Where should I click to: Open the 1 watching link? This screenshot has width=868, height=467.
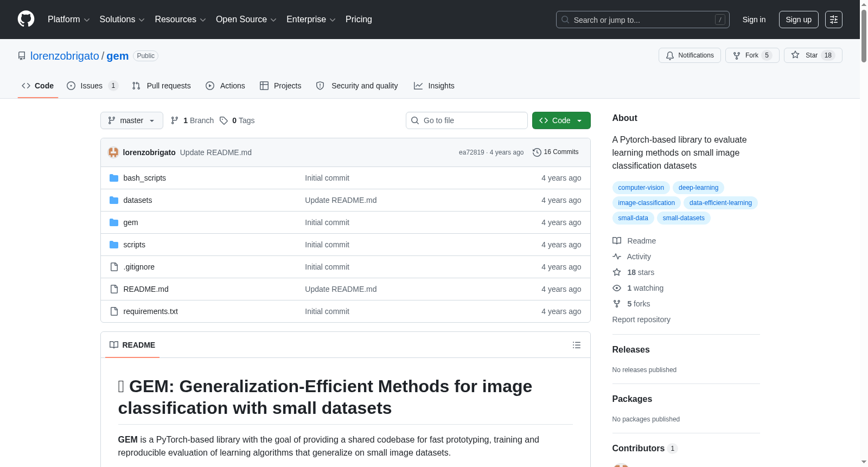645,288
